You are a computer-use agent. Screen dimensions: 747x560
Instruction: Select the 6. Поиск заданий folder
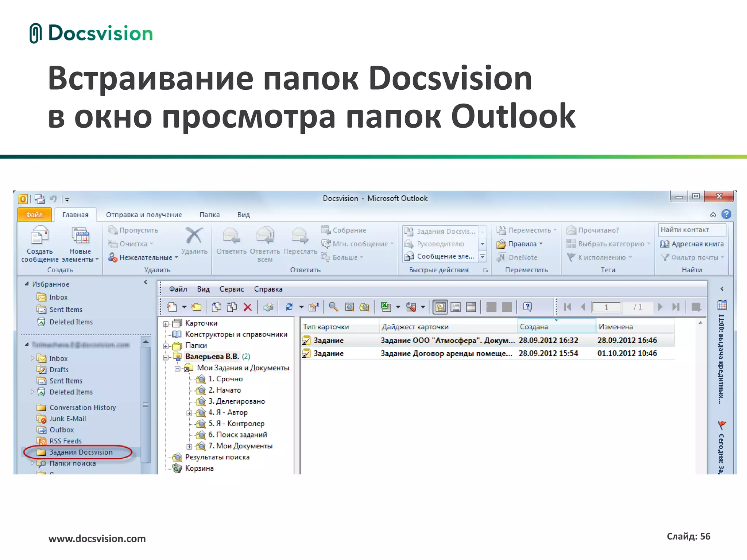(231, 435)
